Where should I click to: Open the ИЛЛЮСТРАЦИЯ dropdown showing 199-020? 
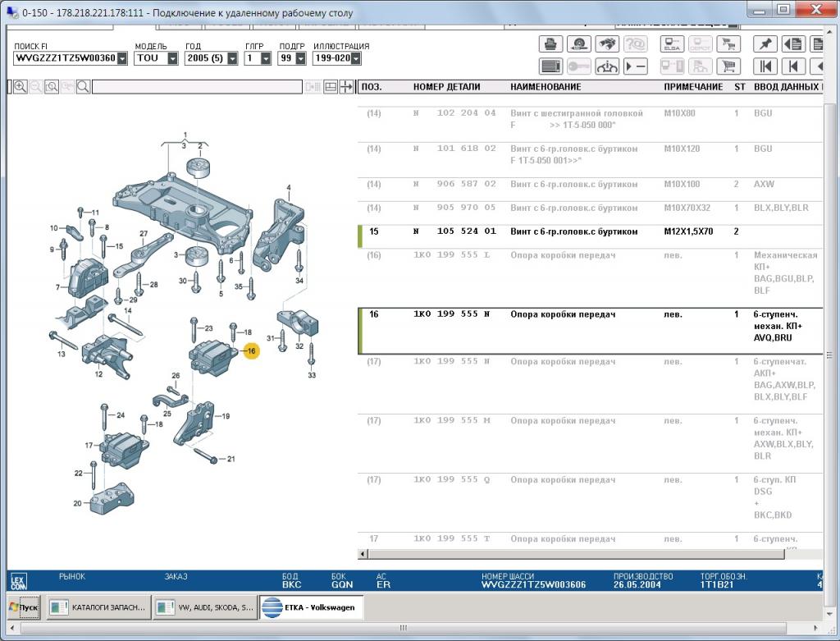click(356, 58)
